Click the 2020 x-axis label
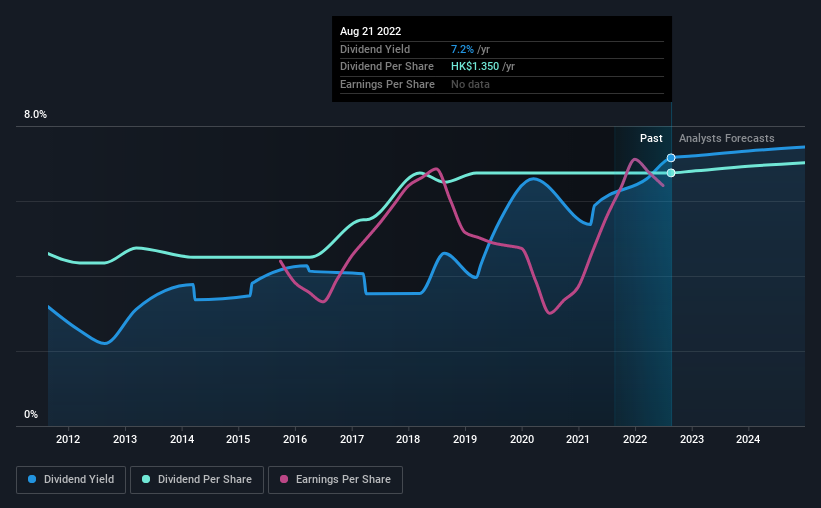The height and width of the screenshot is (508, 821). coord(522,439)
